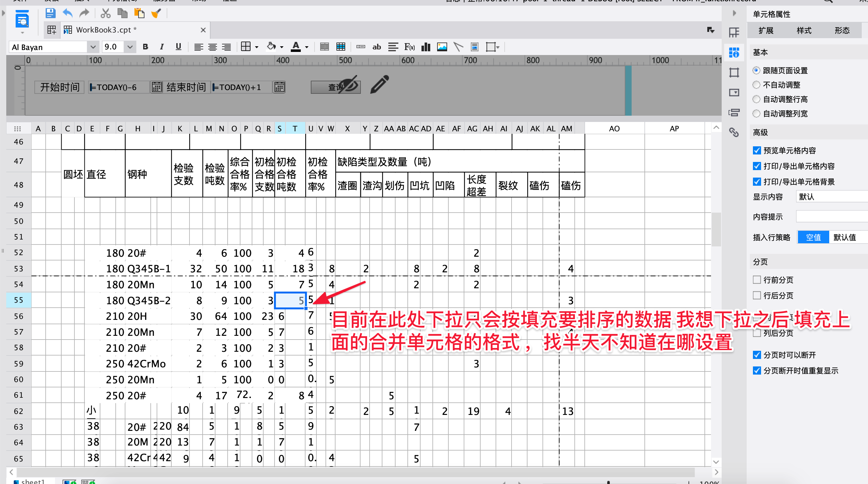
Task: Insert a formula with the F(x) icon
Action: point(409,47)
